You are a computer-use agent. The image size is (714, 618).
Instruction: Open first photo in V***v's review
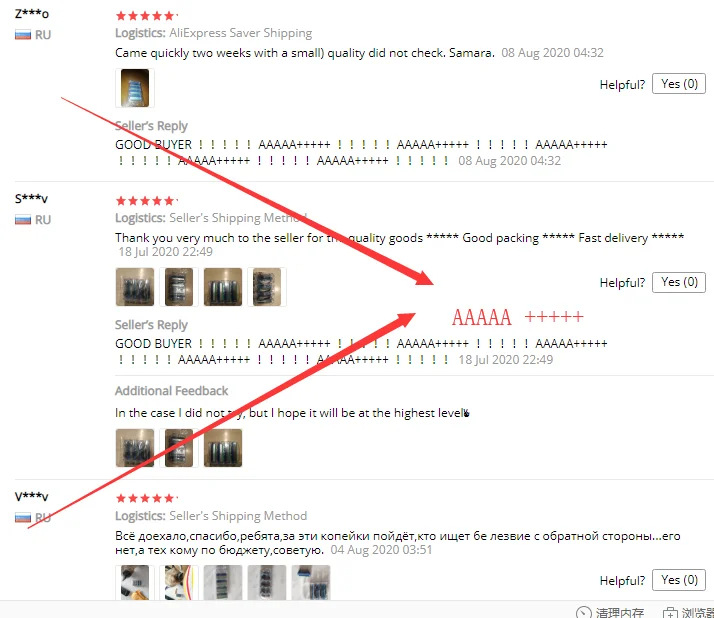pos(135,582)
